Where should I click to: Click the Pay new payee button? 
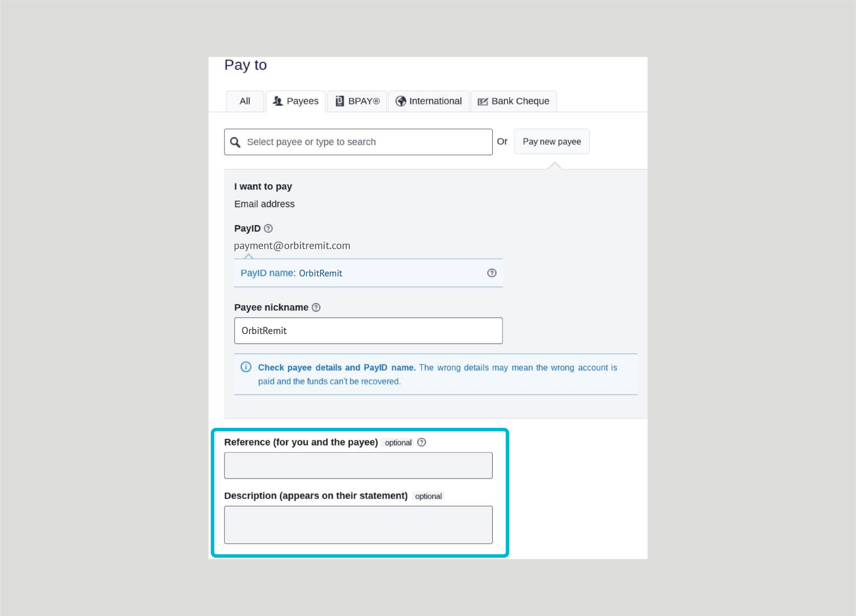551,141
